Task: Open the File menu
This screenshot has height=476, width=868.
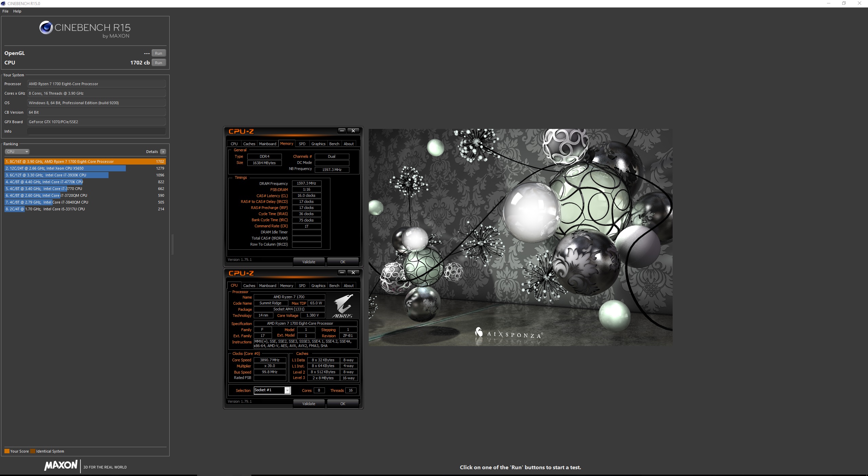Action: 5,11
